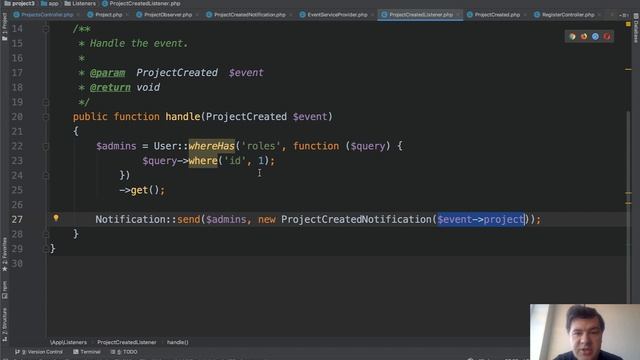Click ProjectCreatedListener.php in navigation breadcrumb

click(x=141, y=4)
